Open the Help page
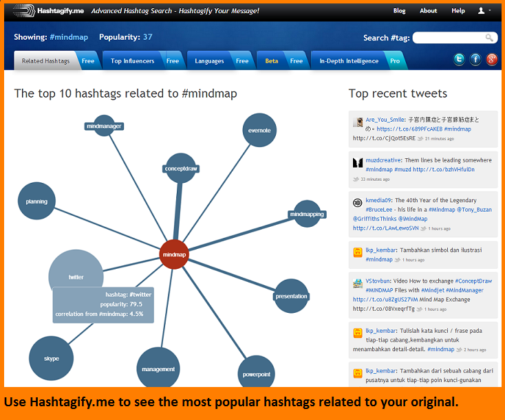 [x=458, y=10]
